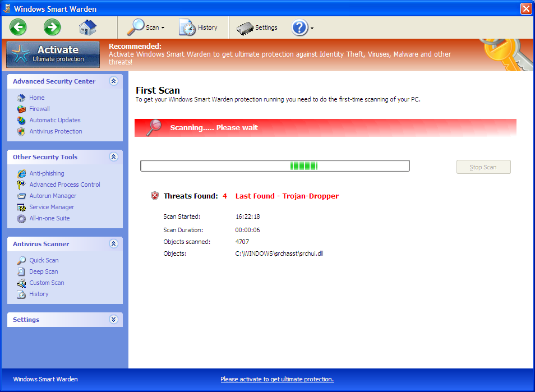Viewport: 535px width, 392px height.
Task: Open History clock icon in toolbar
Action: coord(187,27)
